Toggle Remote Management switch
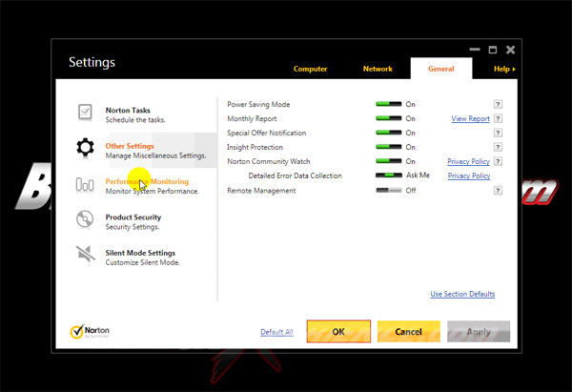 point(389,191)
